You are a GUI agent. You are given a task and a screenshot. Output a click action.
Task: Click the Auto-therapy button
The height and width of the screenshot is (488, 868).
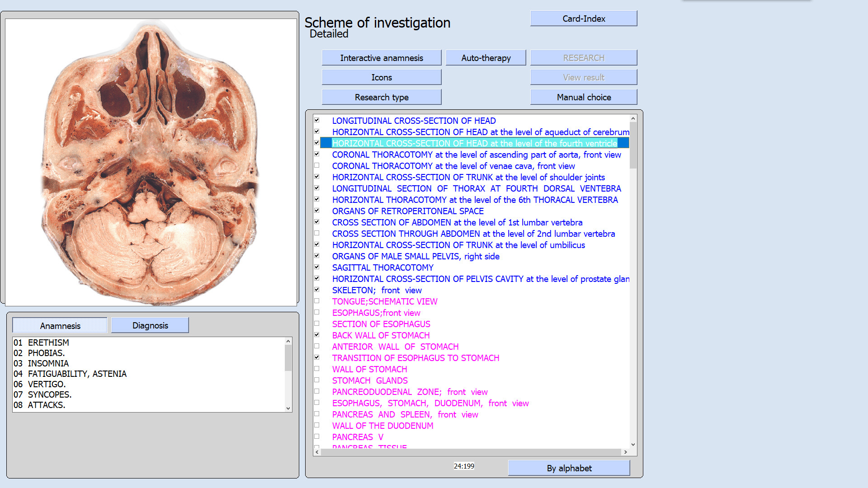pos(486,58)
